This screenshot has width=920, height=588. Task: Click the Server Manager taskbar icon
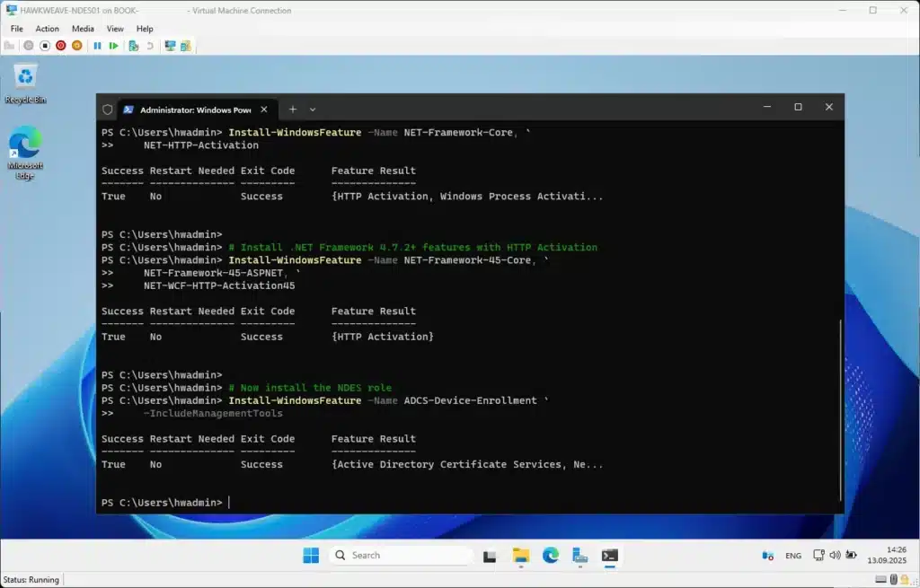point(579,556)
